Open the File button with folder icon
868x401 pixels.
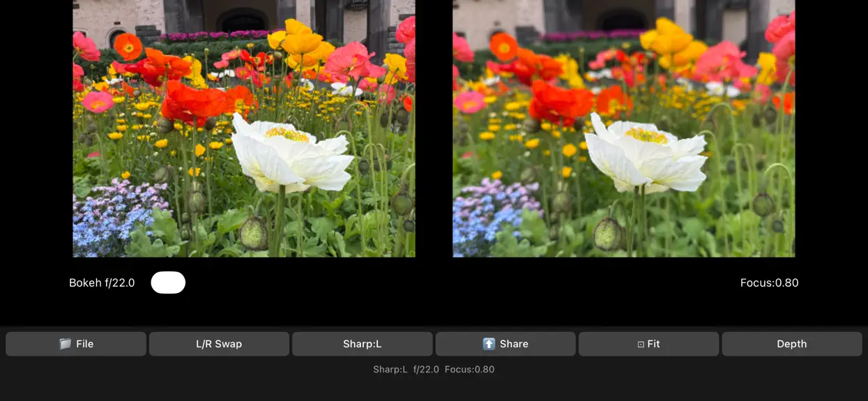tap(76, 344)
